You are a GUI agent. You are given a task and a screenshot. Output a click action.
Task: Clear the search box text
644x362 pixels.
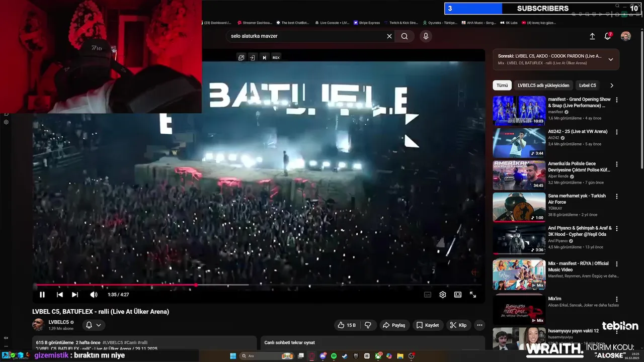pyautogui.click(x=389, y=36)
